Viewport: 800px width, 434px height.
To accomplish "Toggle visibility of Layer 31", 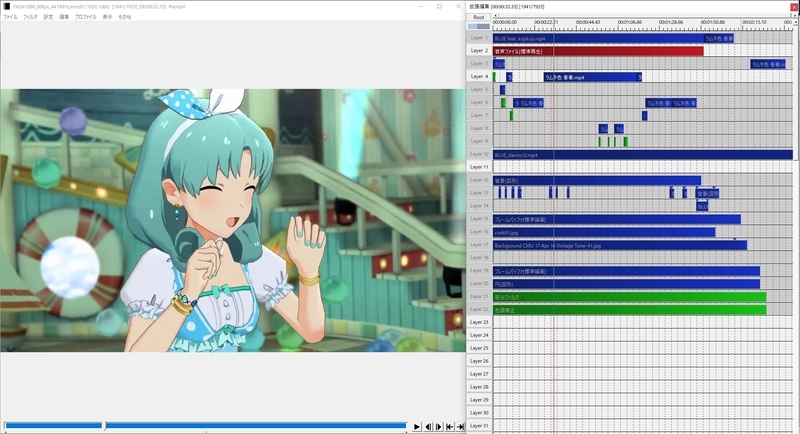I will [479, 426].
